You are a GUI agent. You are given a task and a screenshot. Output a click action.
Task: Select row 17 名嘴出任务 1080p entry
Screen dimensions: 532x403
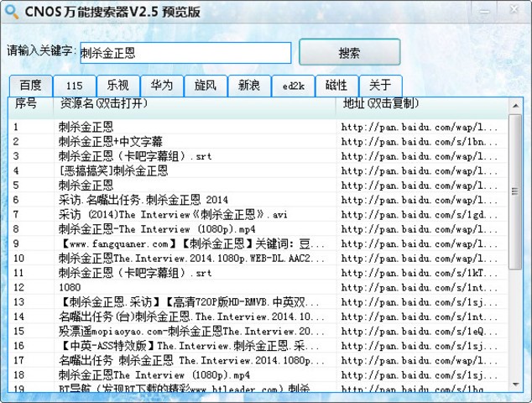(191, 360)
